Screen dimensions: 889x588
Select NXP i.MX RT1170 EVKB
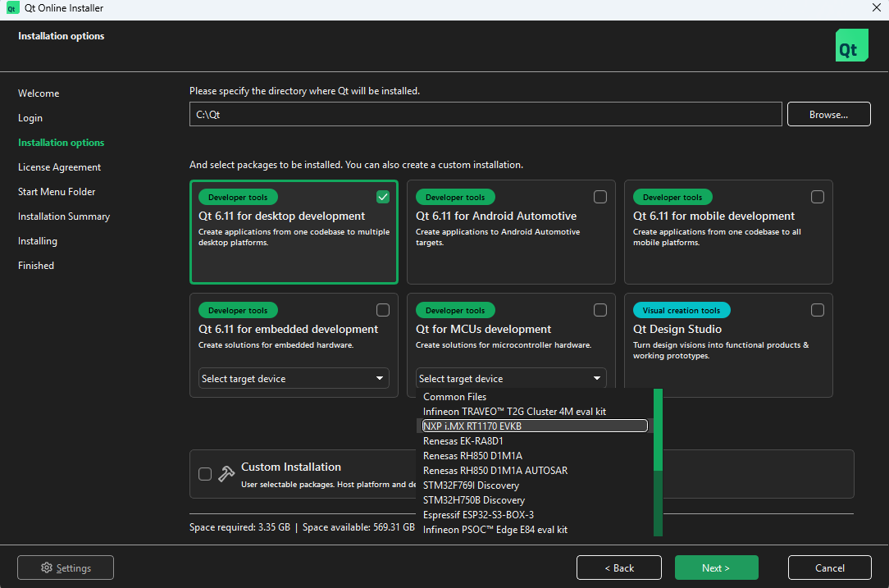(535, 426)
